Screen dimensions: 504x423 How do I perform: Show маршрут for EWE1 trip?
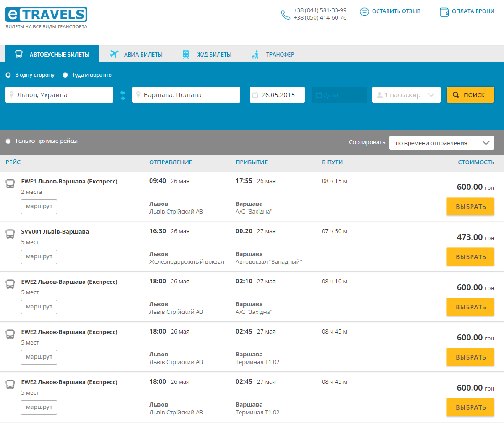pyautogui.click(x=39, y=207)
